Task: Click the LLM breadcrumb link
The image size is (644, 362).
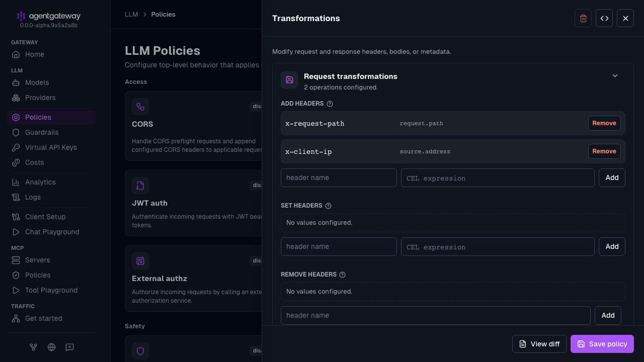Action: click(131, 15)
